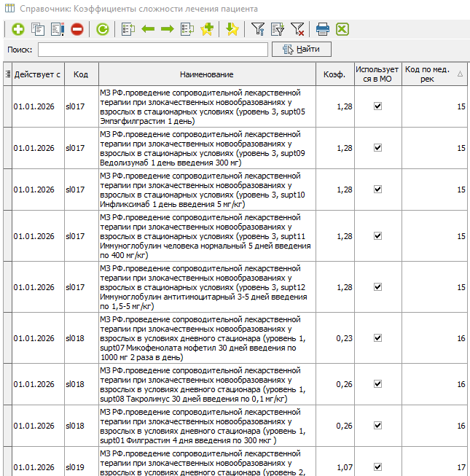
Task: Toggle checkbox in supt07 Микофенолата мофетил row
Action: [x=377, y=338]
